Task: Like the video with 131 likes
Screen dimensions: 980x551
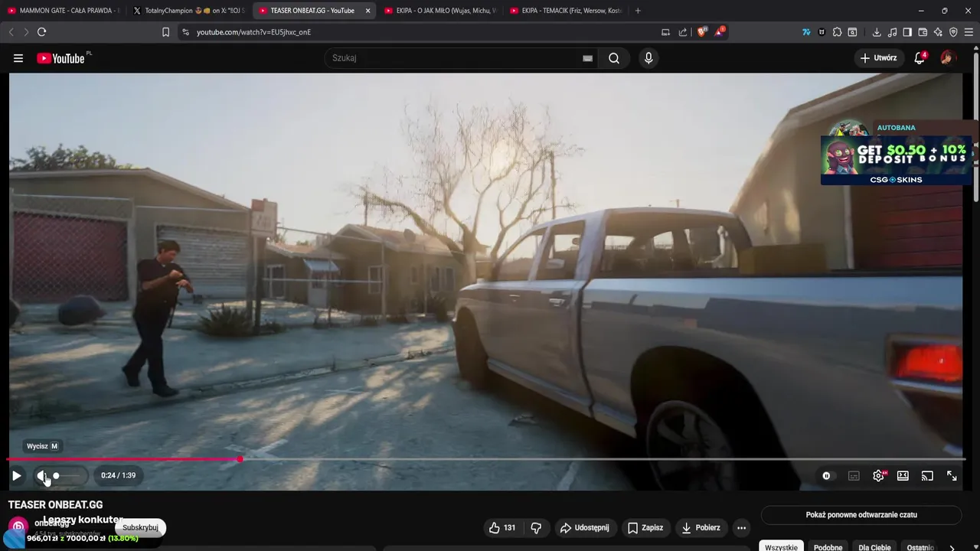Action: coord(502,527)
